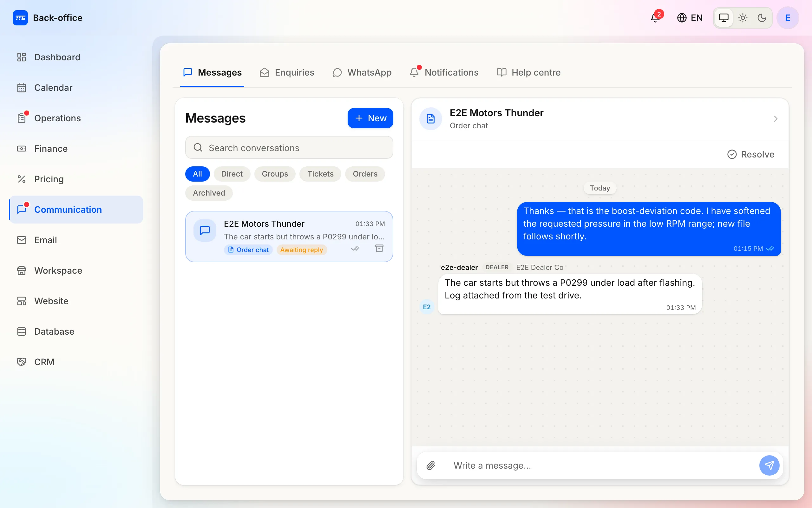The width and height of the screenshot is (812, 508).
Task: Archive the E2E Motors Thunder conversation
Action: pos(379,249)
